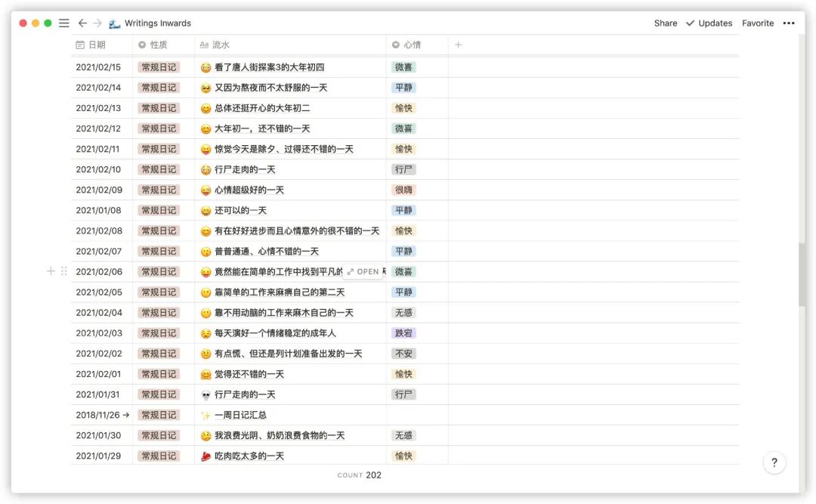Open the 常规日记 selector in the 2021/02/14 row
The width and height of the screenshot is (816, 504).
pyautogui.click(x=159, y=88)
